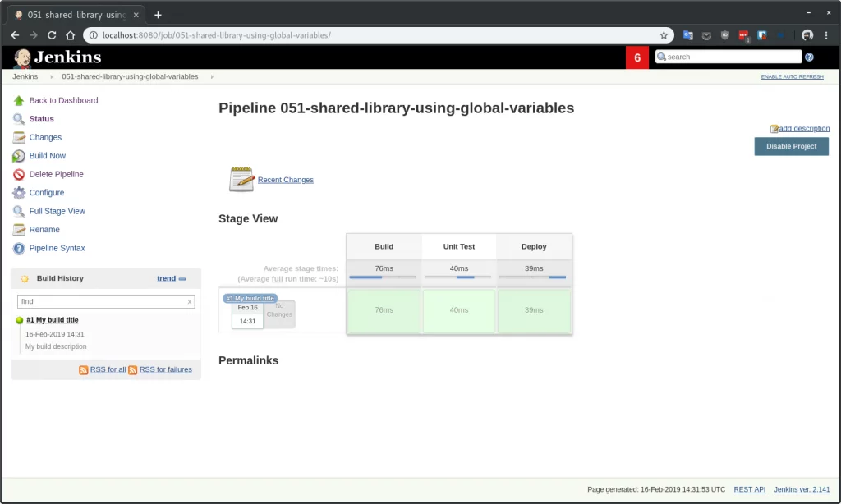Clear the find field with x
841x504 pixels.
click(190, 302)
